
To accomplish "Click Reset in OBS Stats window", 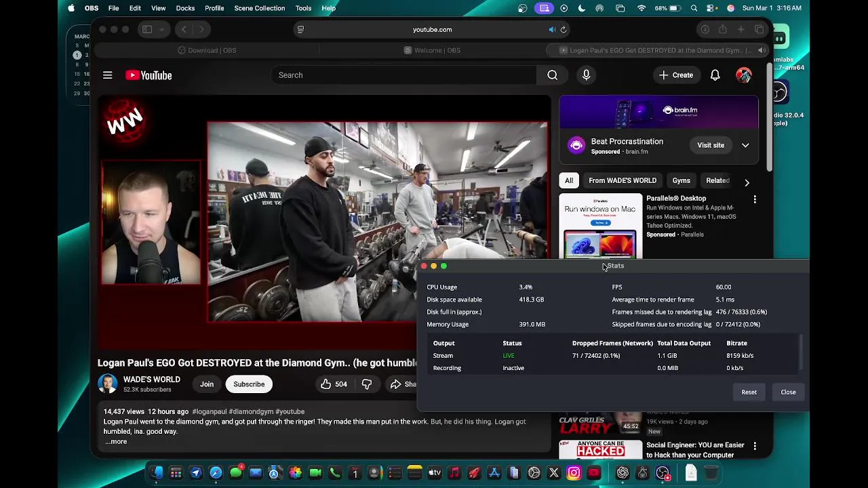I will pos(749,392).
